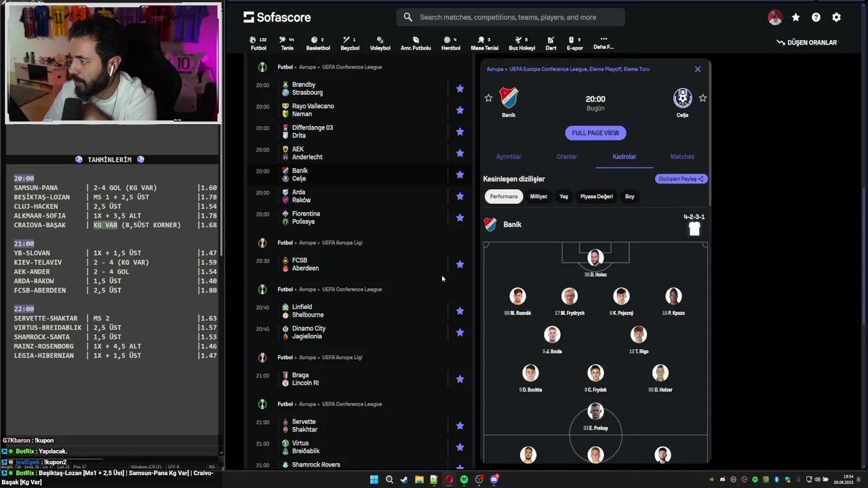Select the Yaş filter chip
This screenshot has width=868, height=488.
(x=564, y=197)
